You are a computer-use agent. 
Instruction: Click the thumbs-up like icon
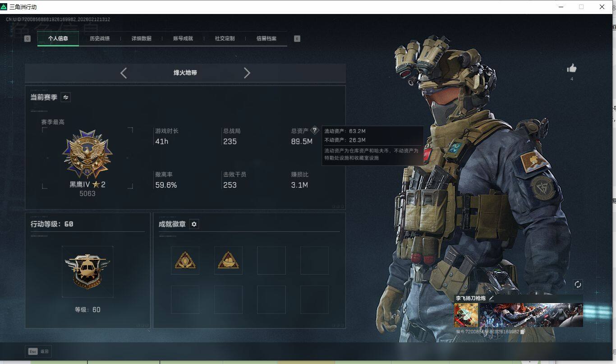click(571, 68)
